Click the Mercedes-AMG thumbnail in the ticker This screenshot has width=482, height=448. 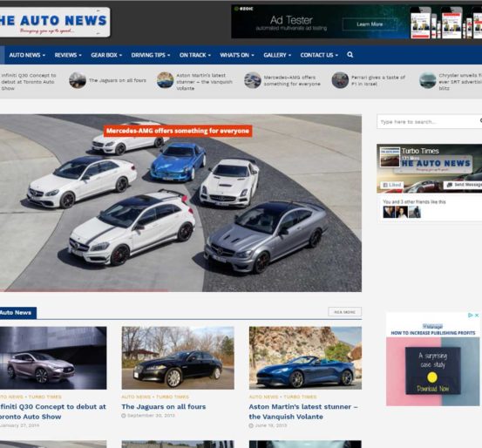click(x=253, y=80)
